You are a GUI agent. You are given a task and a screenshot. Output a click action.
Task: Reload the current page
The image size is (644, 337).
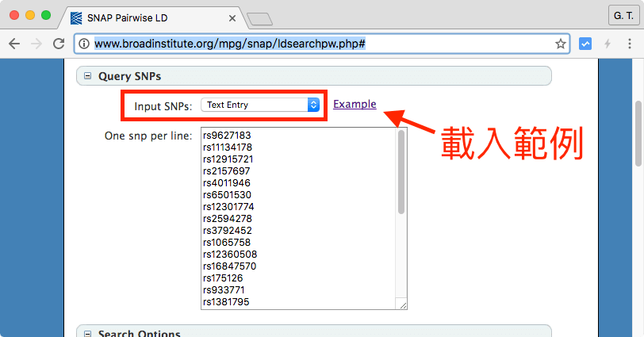pos(59,44)
